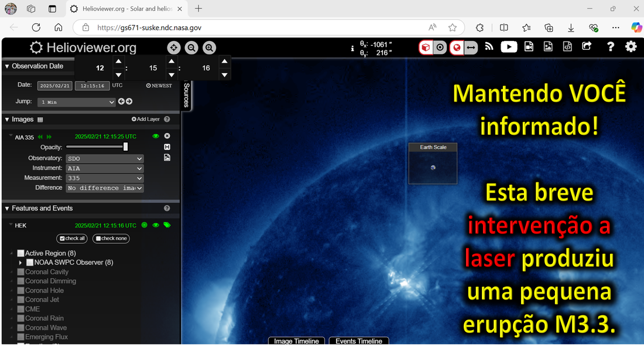The height and width of the screenshot is (350, 644).
Task: Open the Helioviewer news RSS feed
Action: (489, 47)
